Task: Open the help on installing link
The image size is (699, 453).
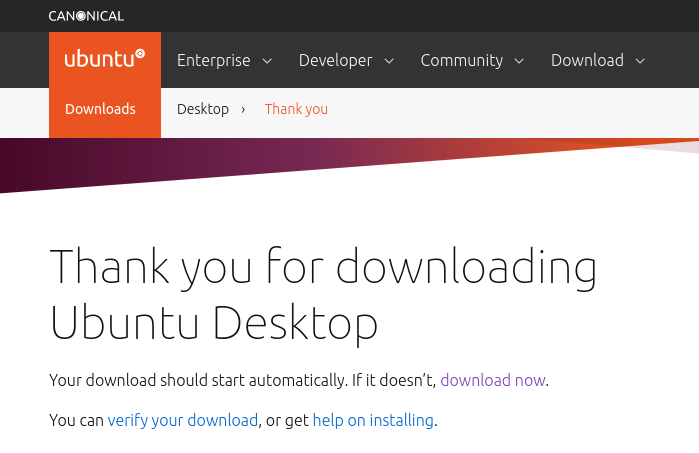Action: [373, 420]
